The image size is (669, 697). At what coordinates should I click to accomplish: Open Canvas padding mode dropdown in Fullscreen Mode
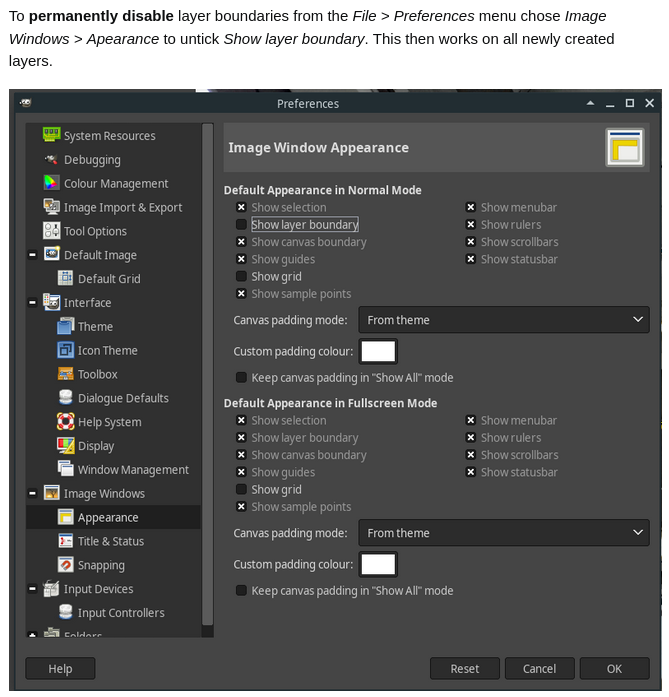[504, 533]
